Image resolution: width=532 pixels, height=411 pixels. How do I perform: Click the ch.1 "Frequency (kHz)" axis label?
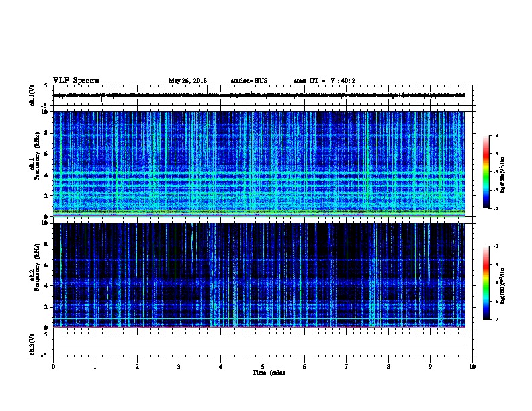point(37,156)
